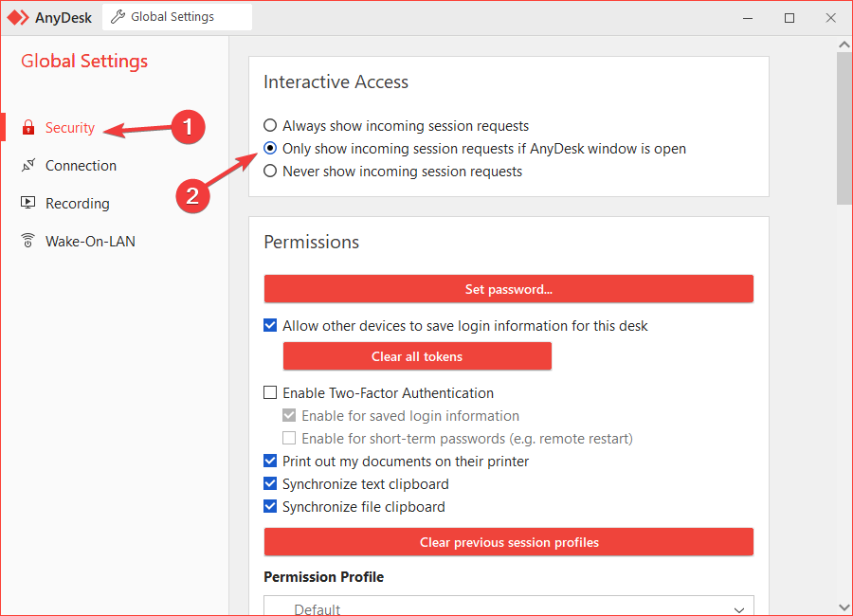
Task: Click the scrollbar down arrow
Action: coord(844,607)
